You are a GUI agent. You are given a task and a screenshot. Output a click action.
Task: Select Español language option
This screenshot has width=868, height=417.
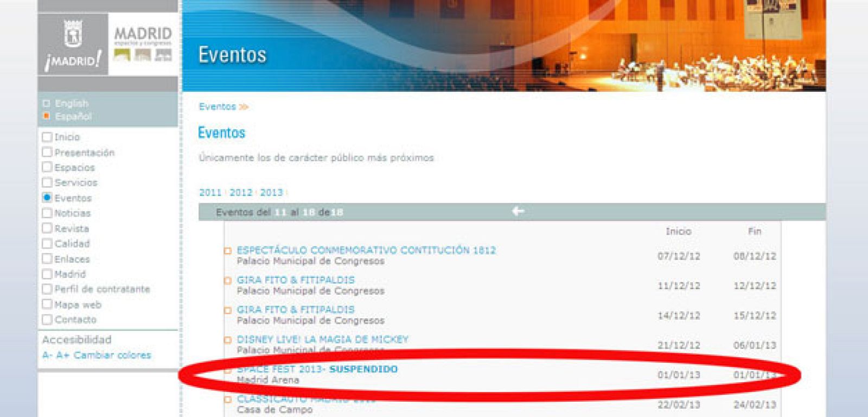[x=73, y=116]
